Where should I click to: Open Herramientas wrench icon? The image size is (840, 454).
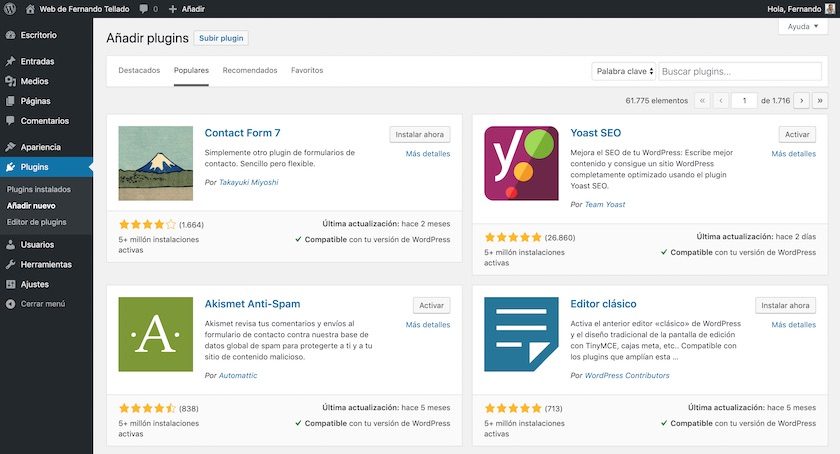10,264
